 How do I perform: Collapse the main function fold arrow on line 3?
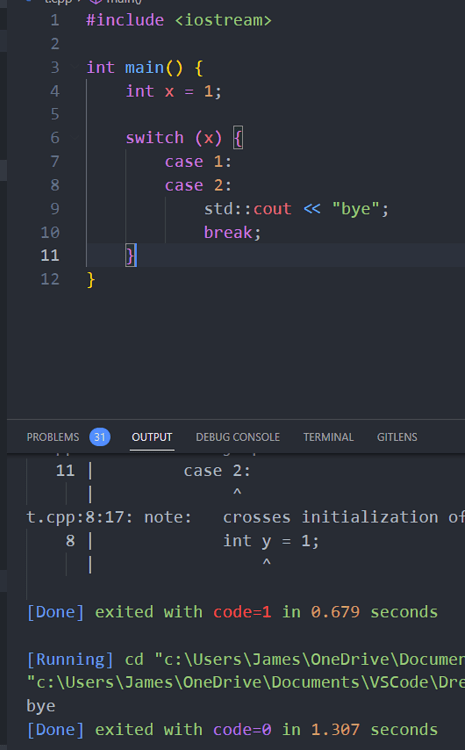coord(75,67)
